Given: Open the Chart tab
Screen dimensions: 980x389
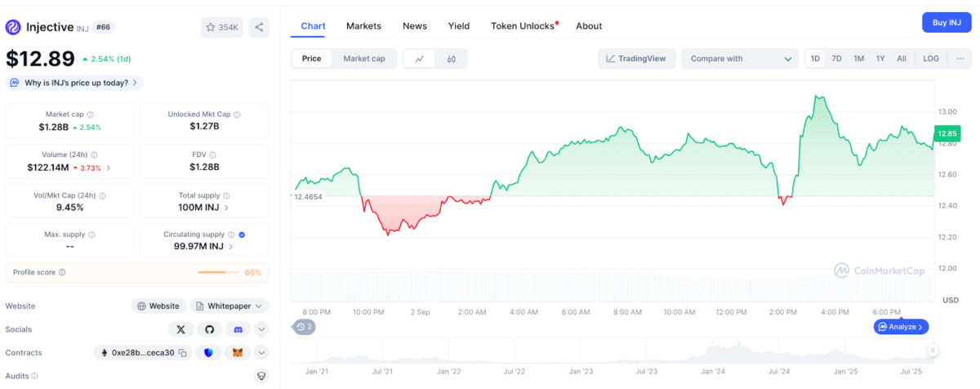Looking at the screenshot, I should coord(313,26).
